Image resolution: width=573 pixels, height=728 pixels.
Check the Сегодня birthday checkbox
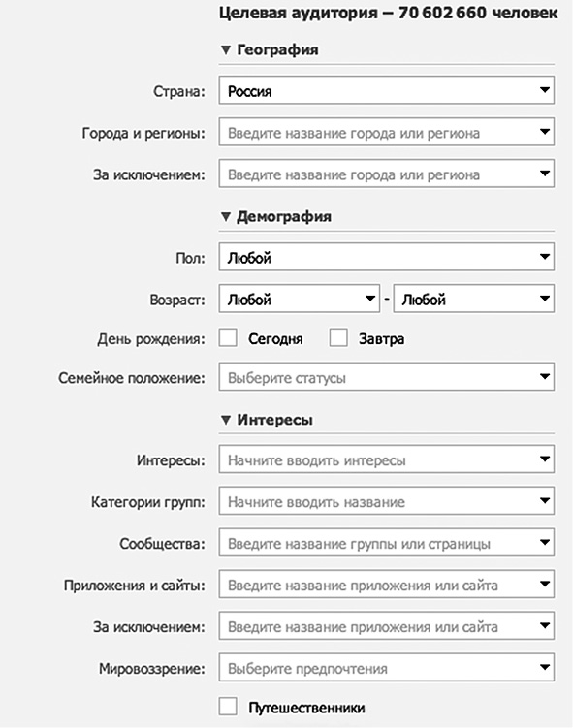click(x=228, y=338)
